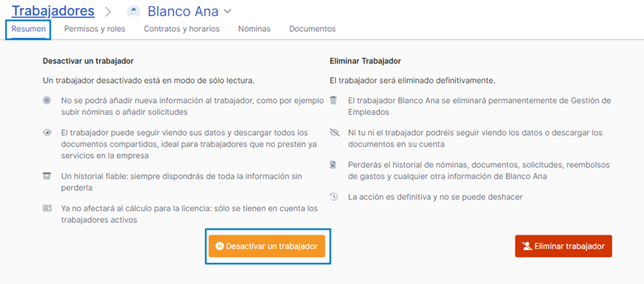The width and height of the screenshot is (644, 284).
Task: Click the eye icon about viewing shared documents
Action: [x=47, y=133]
